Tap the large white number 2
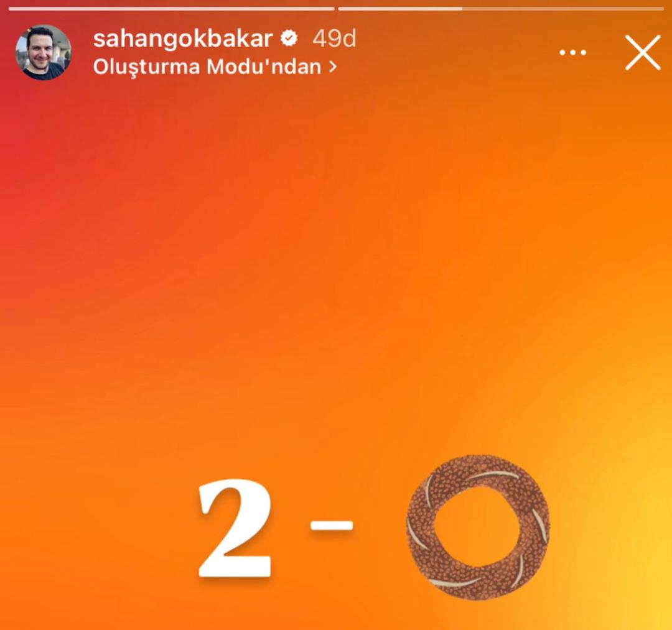The width and height of the screenshot is (672, 630). pyautogui.click(x=235, y=528)
